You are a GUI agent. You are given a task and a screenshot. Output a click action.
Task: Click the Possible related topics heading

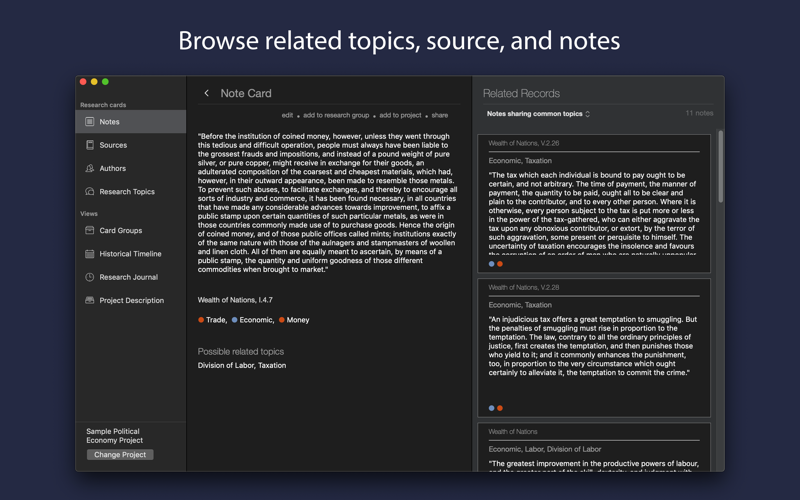click(x=241, y=352)
